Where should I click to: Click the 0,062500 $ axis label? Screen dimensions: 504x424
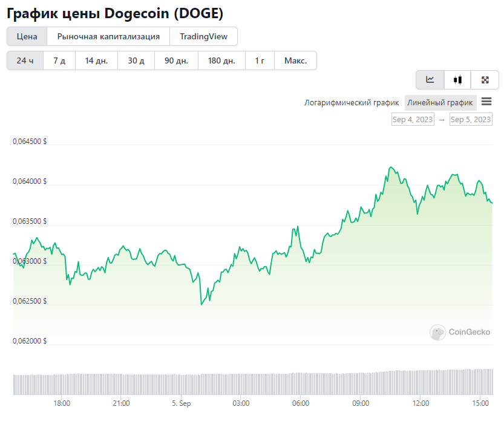[x=30, y=301]
